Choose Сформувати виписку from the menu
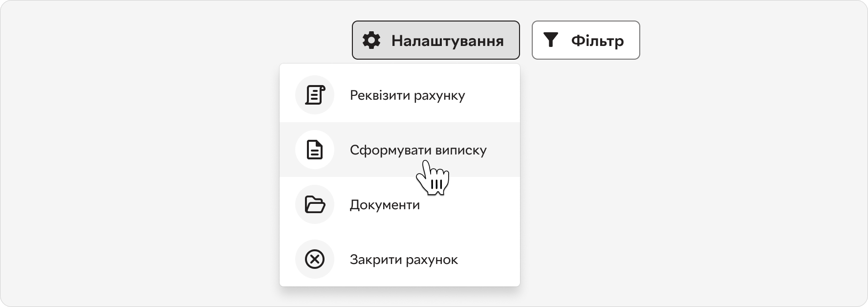The height and width of the screenshot is (307, 868). tap(399, 150)
